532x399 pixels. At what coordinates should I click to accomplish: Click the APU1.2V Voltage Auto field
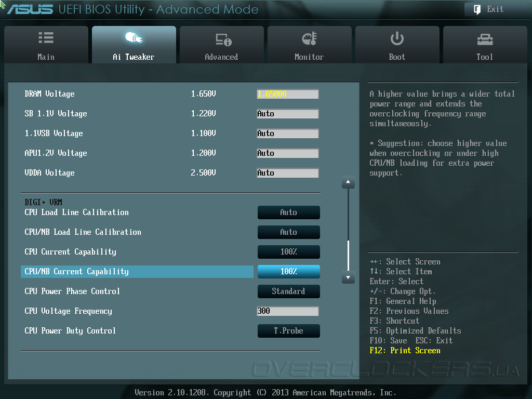pyautogui.click(x=288, y=153)
